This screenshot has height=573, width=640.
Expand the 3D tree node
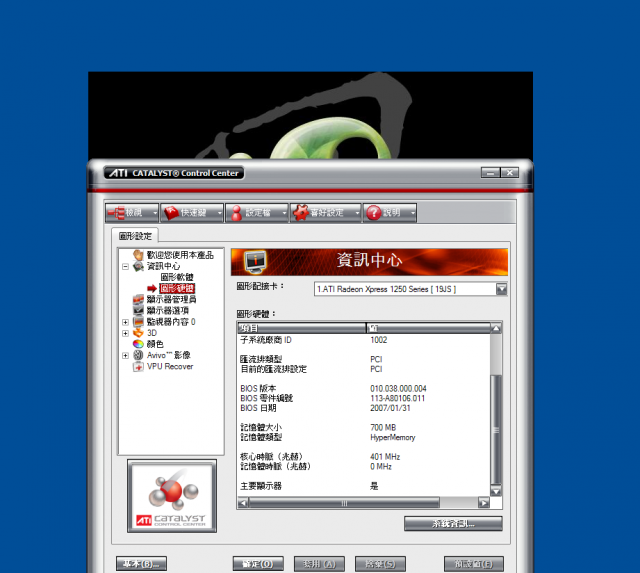(x=125, y=333)
